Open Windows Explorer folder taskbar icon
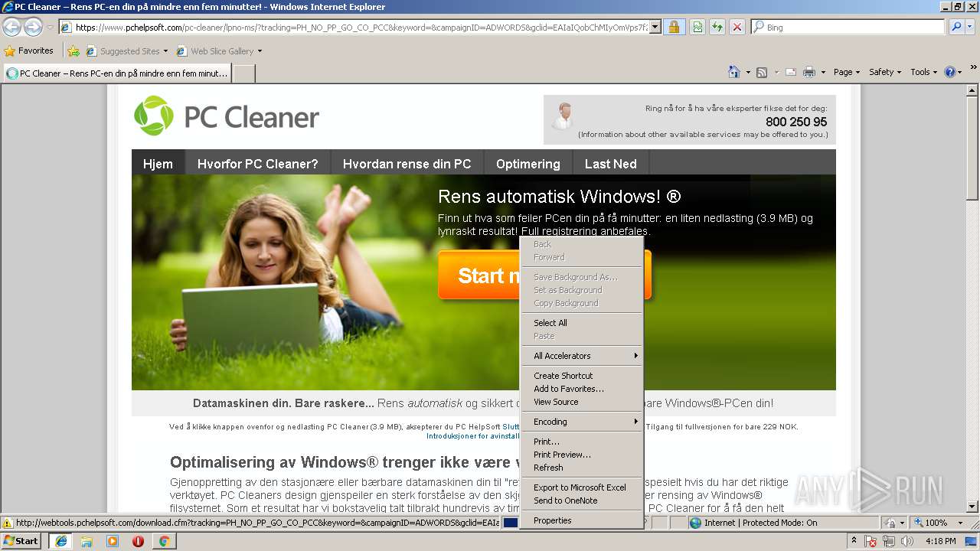 (87, 541)
